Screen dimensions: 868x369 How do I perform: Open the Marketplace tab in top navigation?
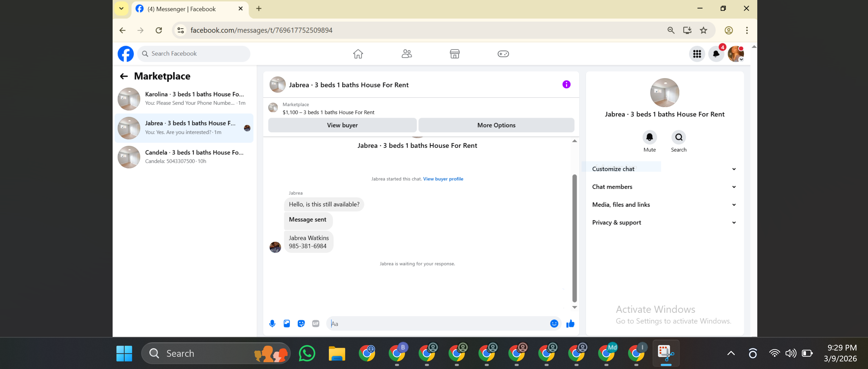point(455,54)
